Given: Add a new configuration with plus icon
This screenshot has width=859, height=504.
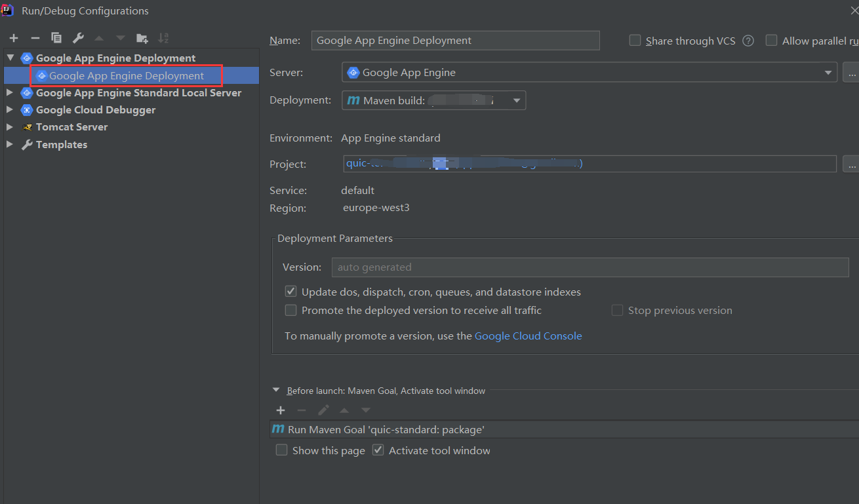Looking at the screenshot, I should pyautogui.click(x=13, y=38).
